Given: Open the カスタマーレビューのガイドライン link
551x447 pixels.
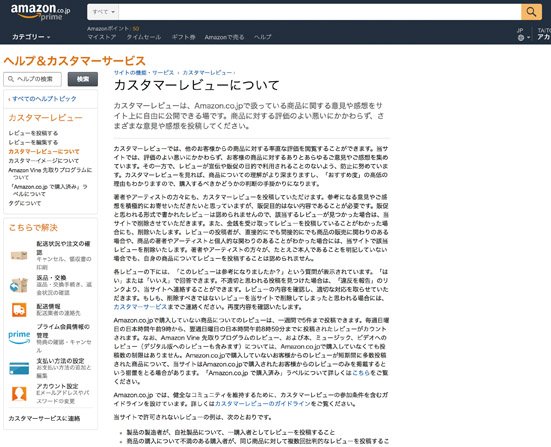Looking at the screenshot, I should point(263,403).
